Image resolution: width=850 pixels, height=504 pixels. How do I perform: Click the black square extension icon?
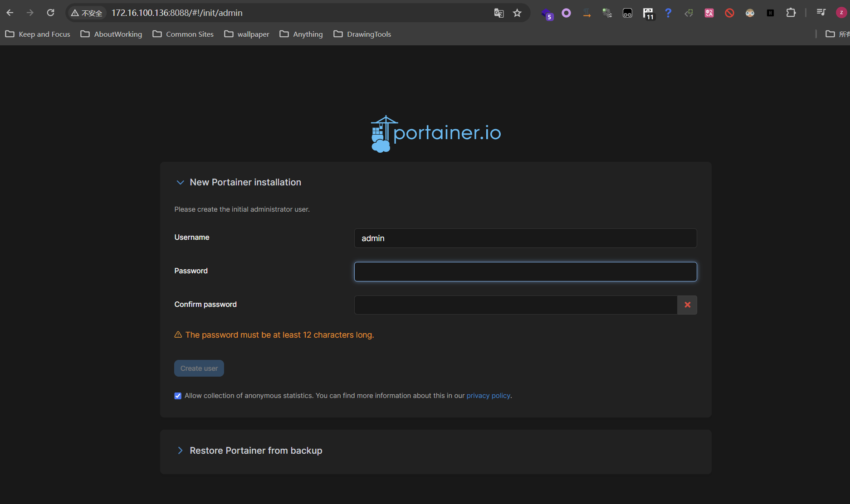pos(770,13)
